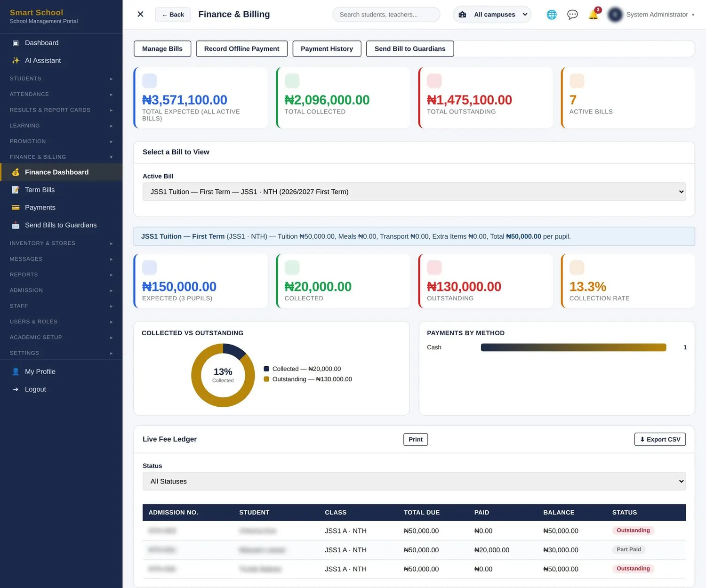
Task: Click the search students, teachers field
Action: pos(386,15)
